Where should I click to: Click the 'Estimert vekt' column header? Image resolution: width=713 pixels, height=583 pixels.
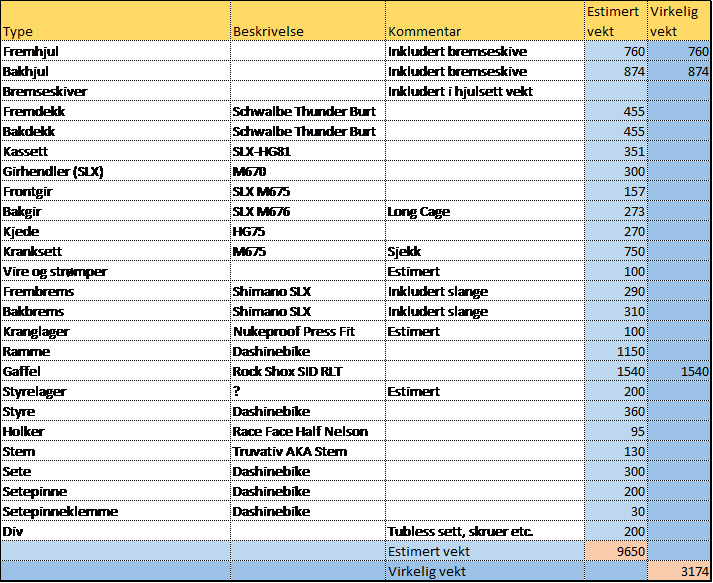(x=615, y=21)
